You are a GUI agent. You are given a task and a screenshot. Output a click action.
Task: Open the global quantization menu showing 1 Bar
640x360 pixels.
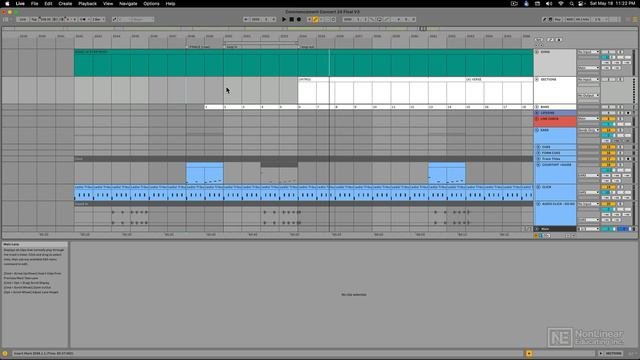(x=98, y=19)
